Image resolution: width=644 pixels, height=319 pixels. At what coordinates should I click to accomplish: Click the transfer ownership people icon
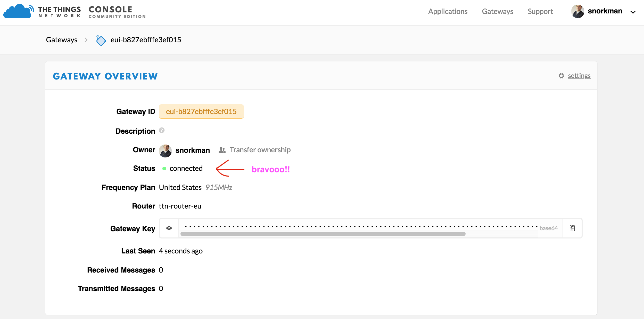point(222,150)
